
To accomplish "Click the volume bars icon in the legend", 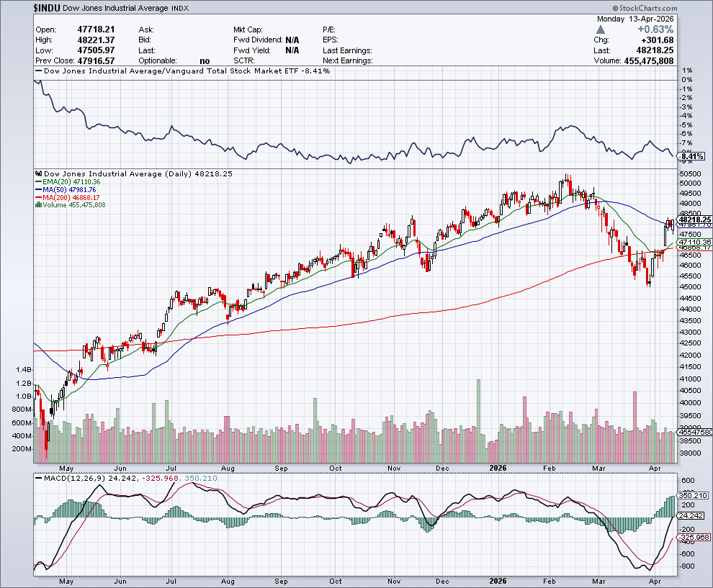I will [38, 205].
